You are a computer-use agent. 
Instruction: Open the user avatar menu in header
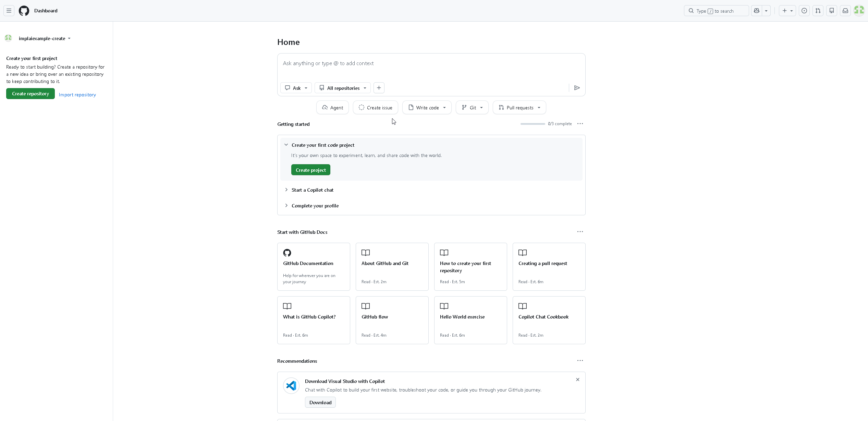[859, 11]
